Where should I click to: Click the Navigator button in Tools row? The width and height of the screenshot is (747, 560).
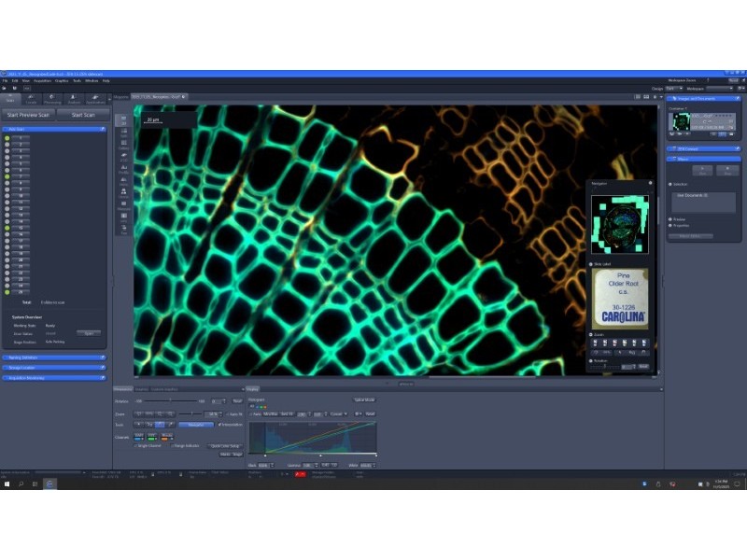click(196, 425)
